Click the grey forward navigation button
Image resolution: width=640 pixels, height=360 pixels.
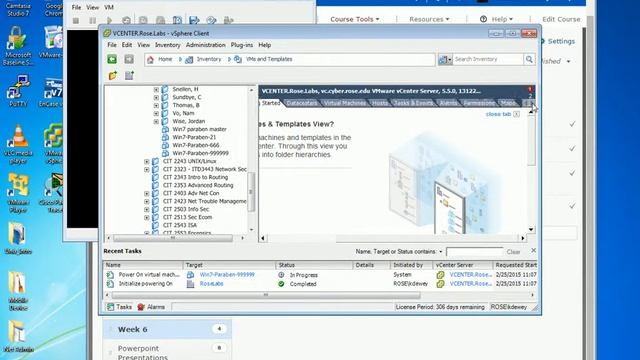click(x=129, y=59)
